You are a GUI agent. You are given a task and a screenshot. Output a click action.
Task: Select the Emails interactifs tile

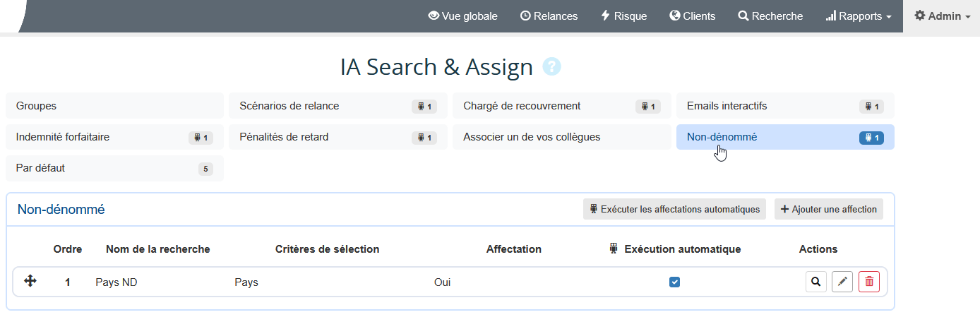(785, 106)
